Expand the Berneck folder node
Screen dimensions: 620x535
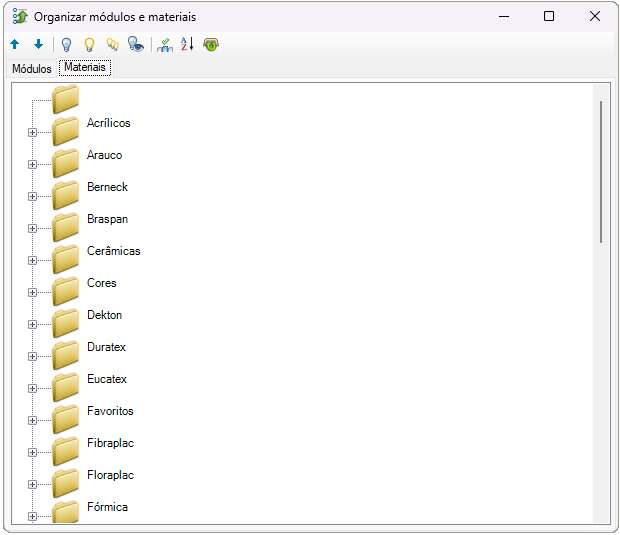tap(32, 197)
